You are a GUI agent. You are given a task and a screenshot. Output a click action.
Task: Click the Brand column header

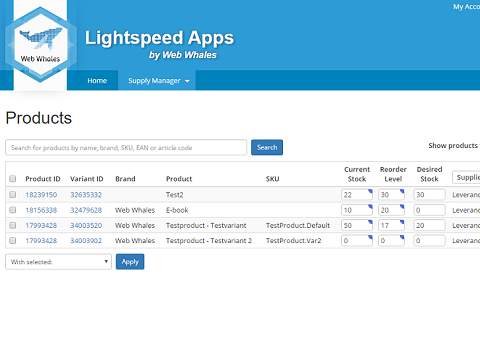(125, 179)
